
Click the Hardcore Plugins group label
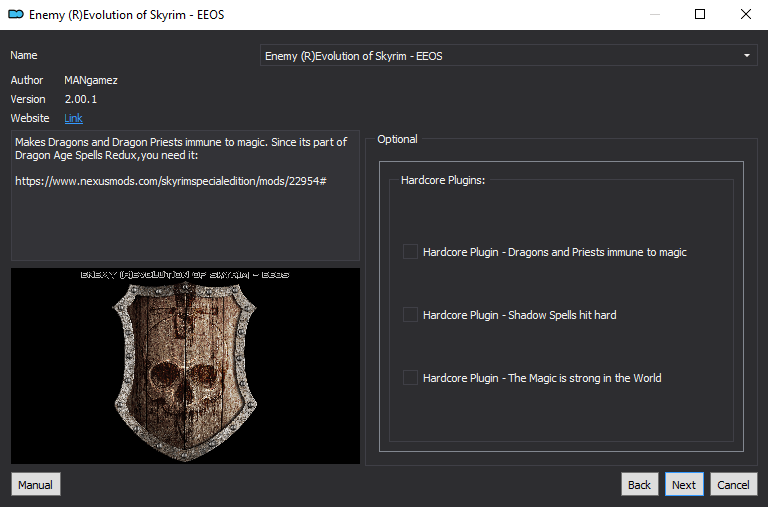pyautogui.click(x=443, y=180)
